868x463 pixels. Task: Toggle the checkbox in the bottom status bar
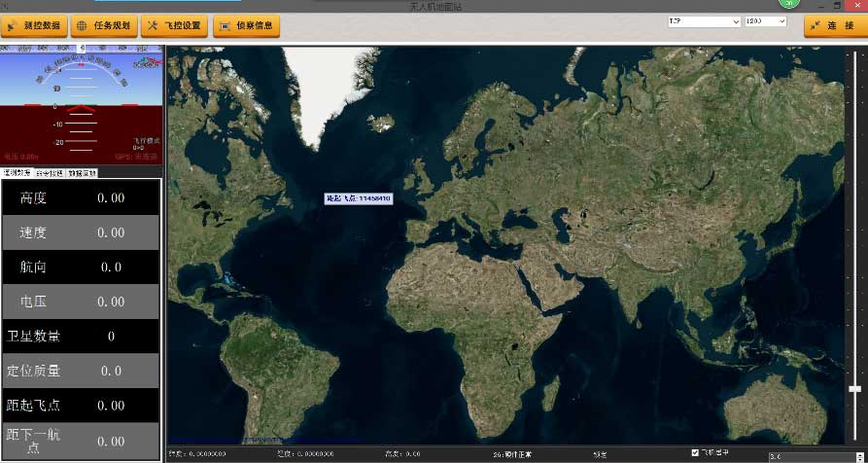pos(694,452)
